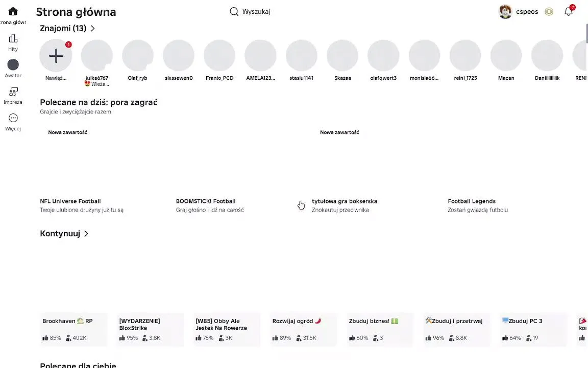Viewport: 588px width, 368px height.
Task: Open friend julka6767's avatar
Action: (x=97, y=56)
